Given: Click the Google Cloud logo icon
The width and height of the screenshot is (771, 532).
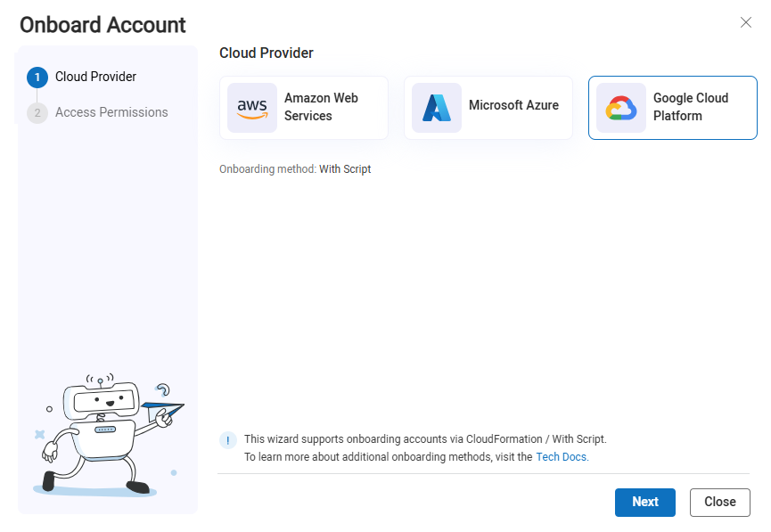Looking at the screenshot, I should click(x=621, y=108).
